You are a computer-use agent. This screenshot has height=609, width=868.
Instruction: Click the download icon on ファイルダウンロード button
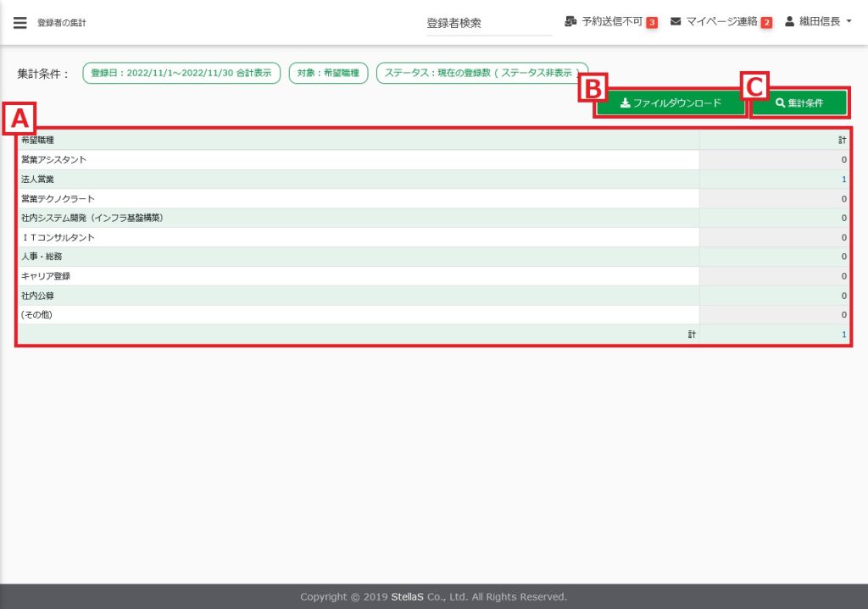tap(625, 103)
